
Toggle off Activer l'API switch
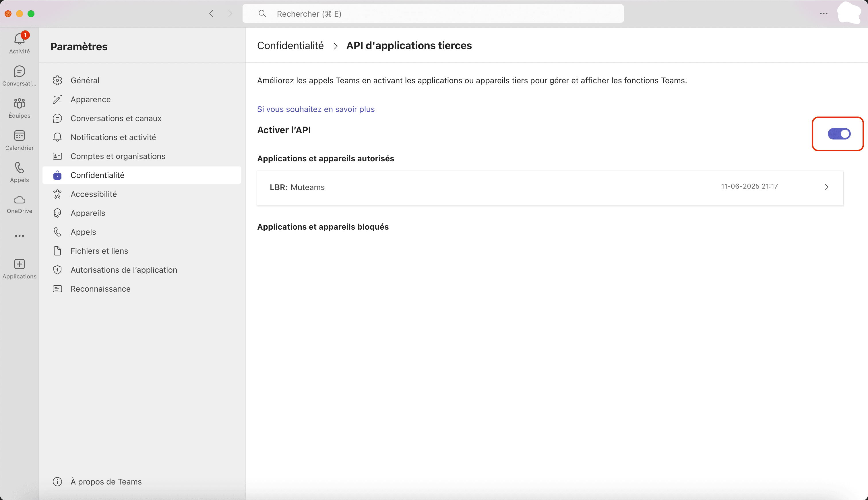(x=839, y=134)
